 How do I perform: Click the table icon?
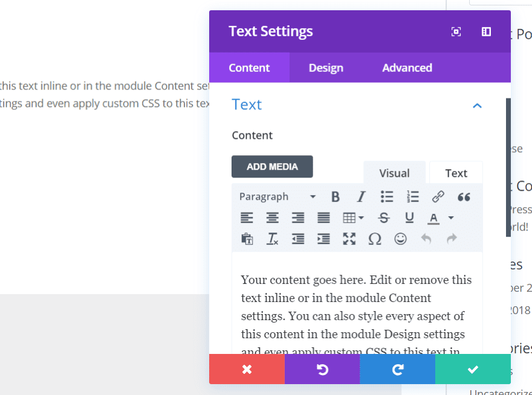tap(349, 217)
